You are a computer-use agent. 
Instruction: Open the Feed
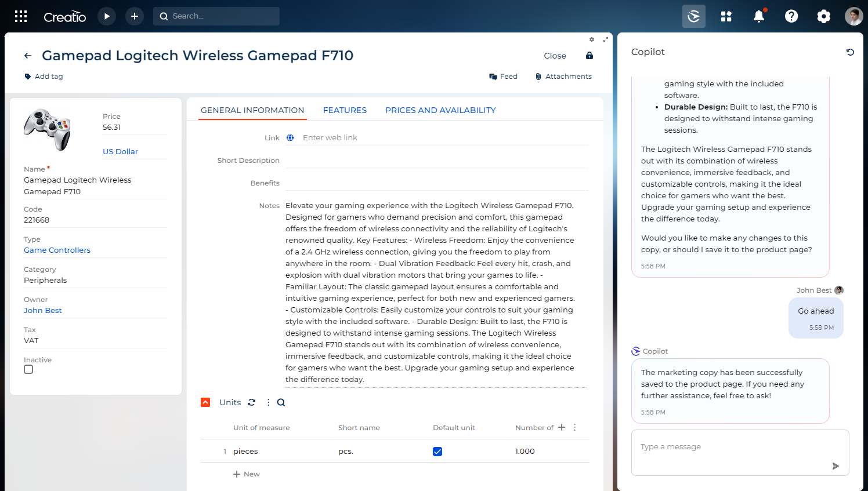[503, 77]
